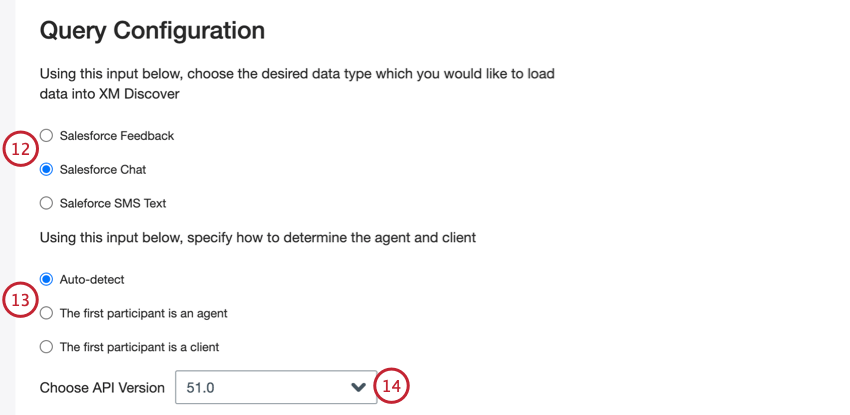Select the Salesforce Feedback radio button
This screenshot has height=415, width=850.
point(46,135)
